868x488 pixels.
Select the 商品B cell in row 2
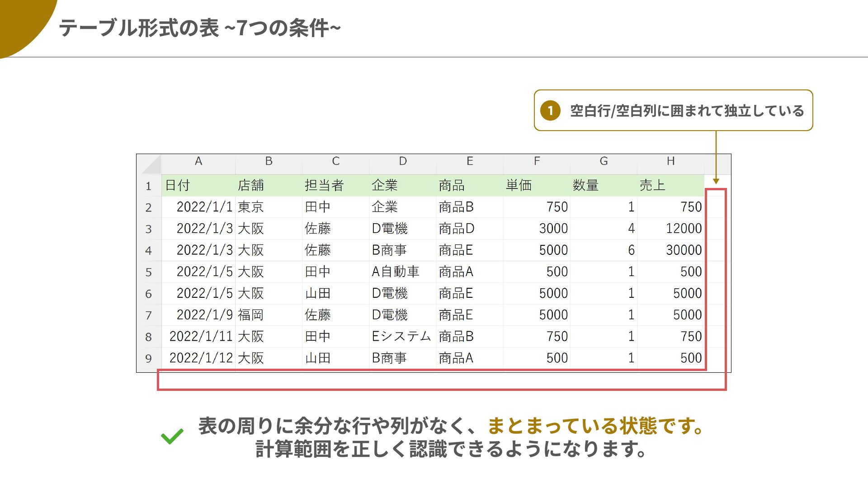click(x=470, y=207)
